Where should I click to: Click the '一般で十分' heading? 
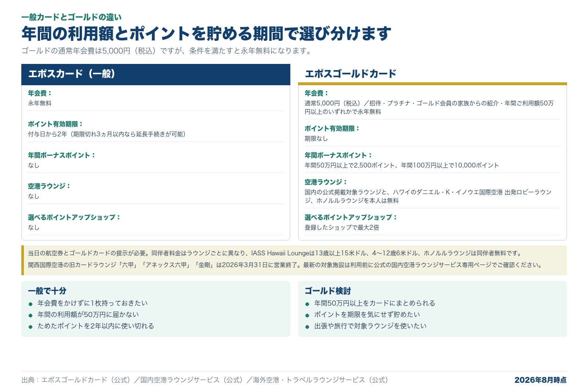(47, 291)
